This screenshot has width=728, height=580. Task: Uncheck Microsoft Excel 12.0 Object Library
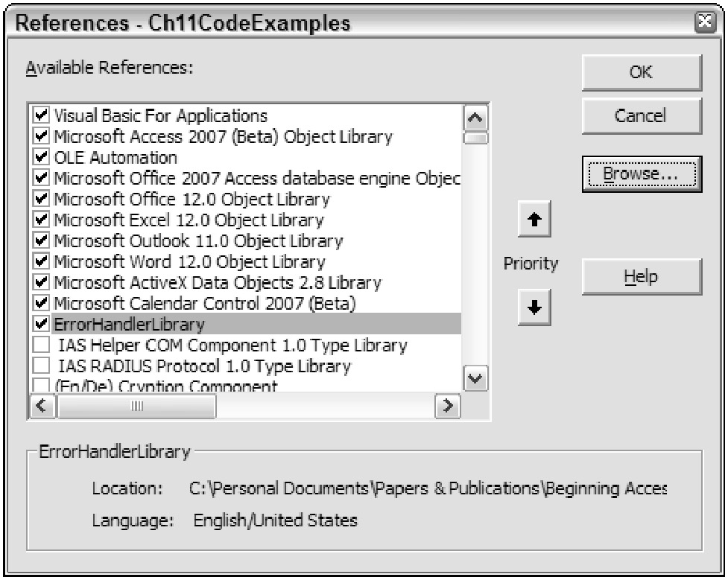tap(42, 220)
